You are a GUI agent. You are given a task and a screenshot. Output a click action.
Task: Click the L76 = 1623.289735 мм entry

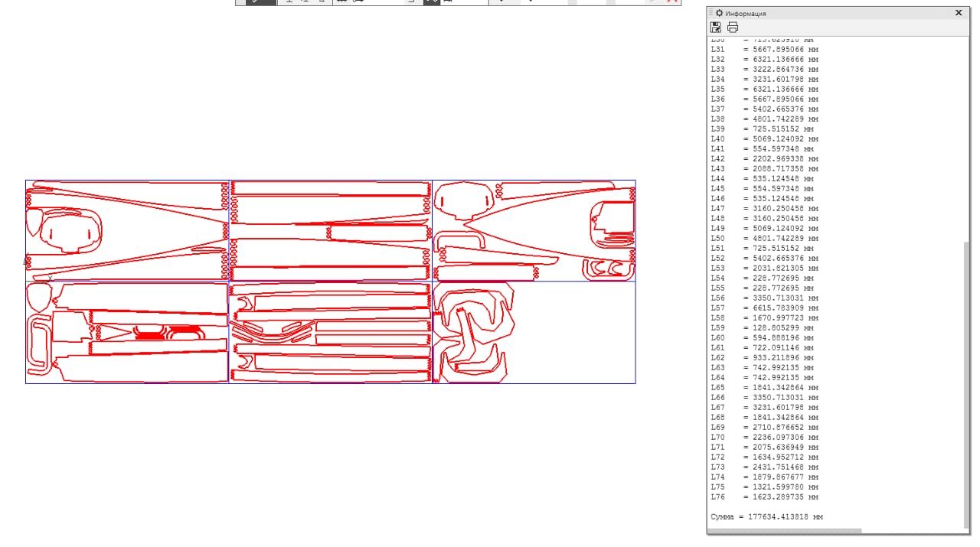[x=764, y=497]
